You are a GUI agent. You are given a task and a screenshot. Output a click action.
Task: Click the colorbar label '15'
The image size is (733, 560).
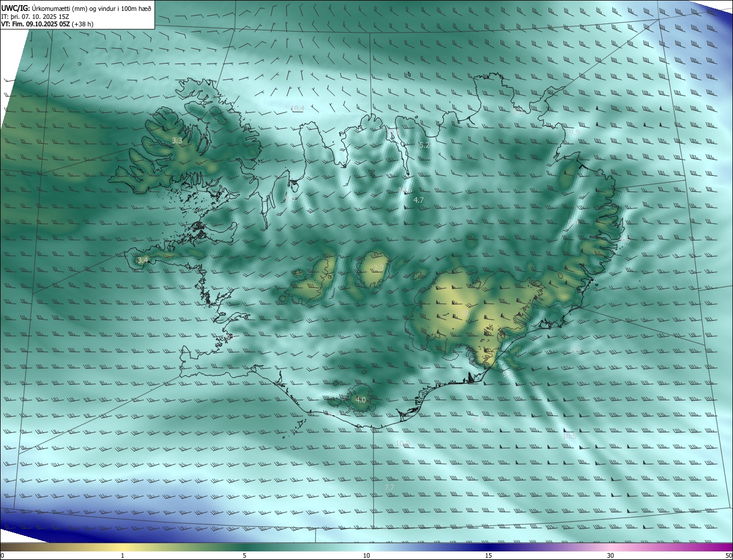488,555
